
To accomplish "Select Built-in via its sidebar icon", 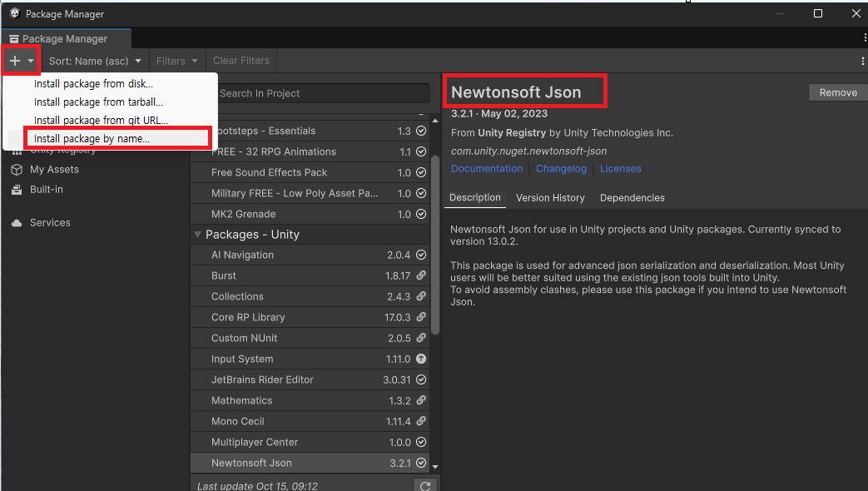I will pyautogui.click(x=17, y=190).
